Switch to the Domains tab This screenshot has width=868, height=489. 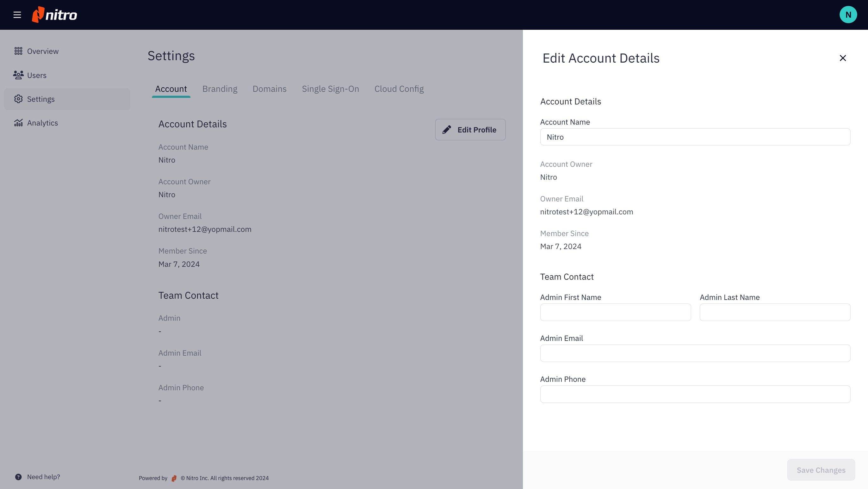click(269, 89)
